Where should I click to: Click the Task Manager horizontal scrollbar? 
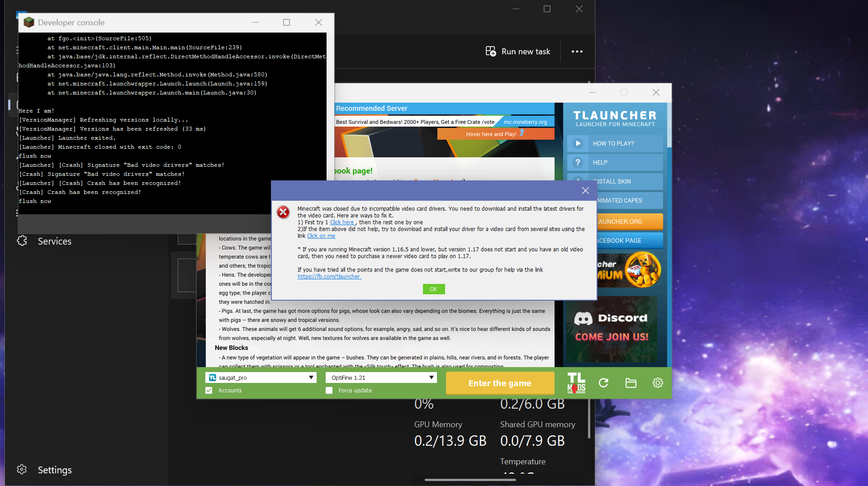click(x=470, y=480)
